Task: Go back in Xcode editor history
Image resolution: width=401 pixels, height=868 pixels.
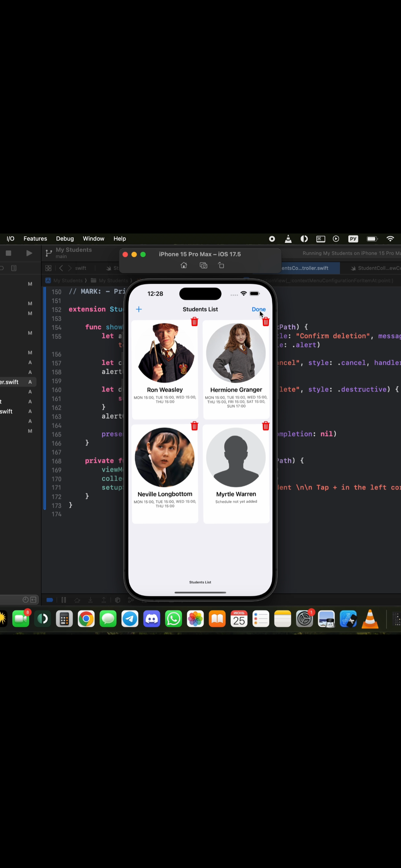Action: pyautogui.click(x=61, y=268)
